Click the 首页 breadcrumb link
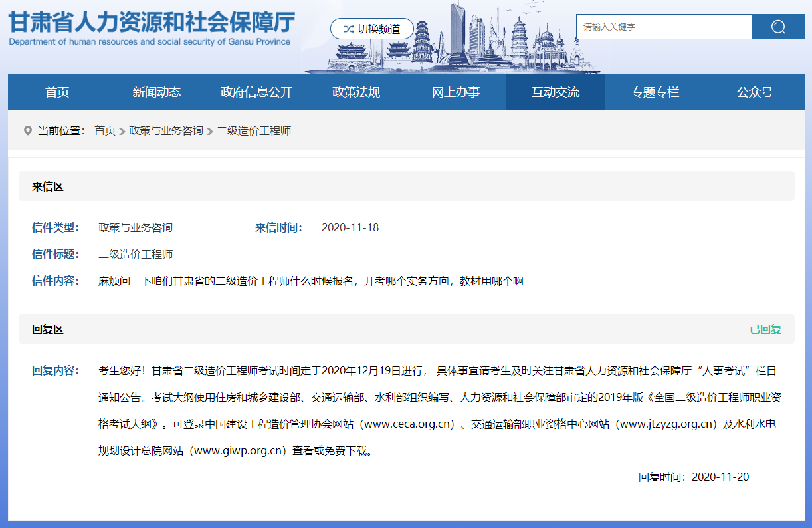This screenshot has height=528, width=812. (x=104, y=130)
